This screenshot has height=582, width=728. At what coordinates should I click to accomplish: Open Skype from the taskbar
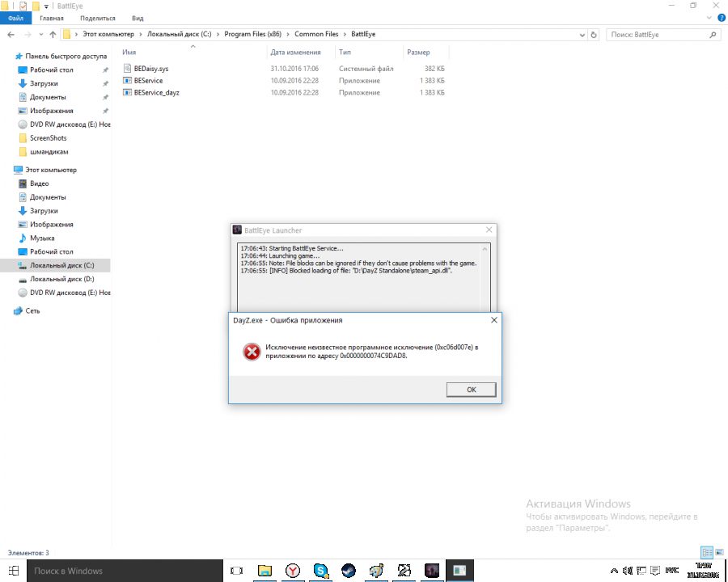[320, 571]
